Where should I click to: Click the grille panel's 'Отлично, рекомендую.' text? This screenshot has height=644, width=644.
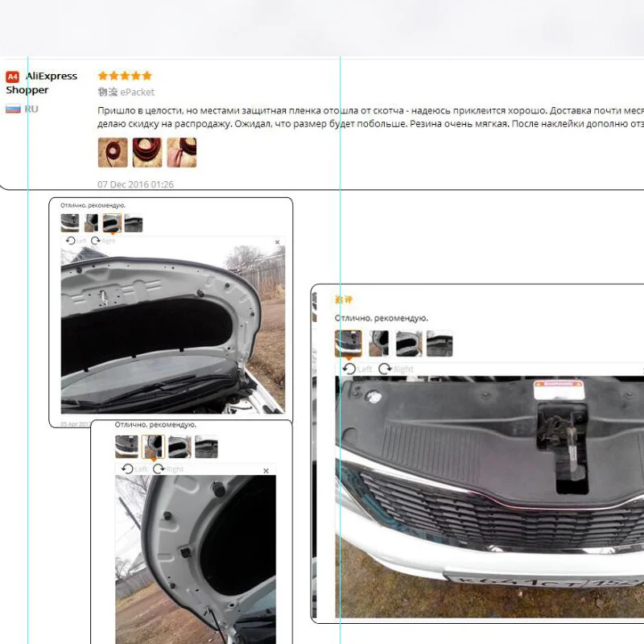tap(382, 318)
